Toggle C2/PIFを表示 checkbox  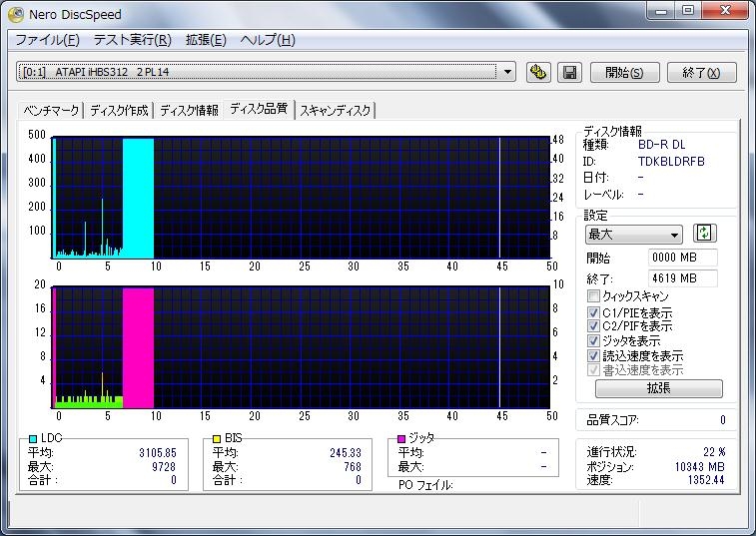click(593, 325)
